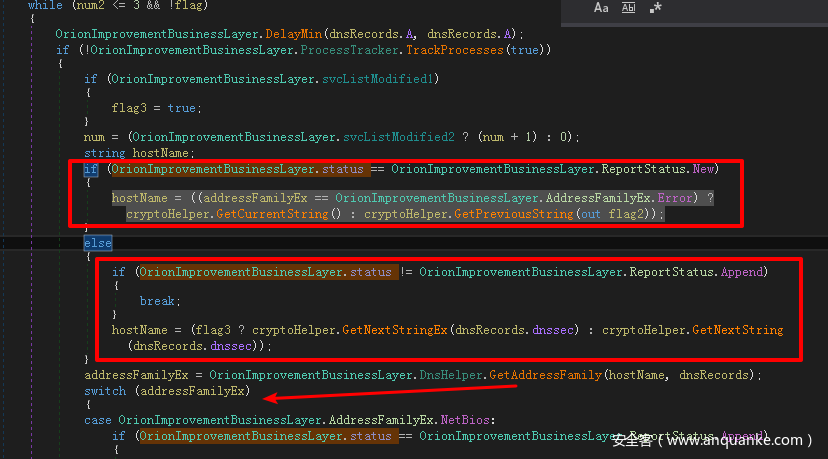
Task: Click the while keyword at the top
Action: tap(45, 5)
